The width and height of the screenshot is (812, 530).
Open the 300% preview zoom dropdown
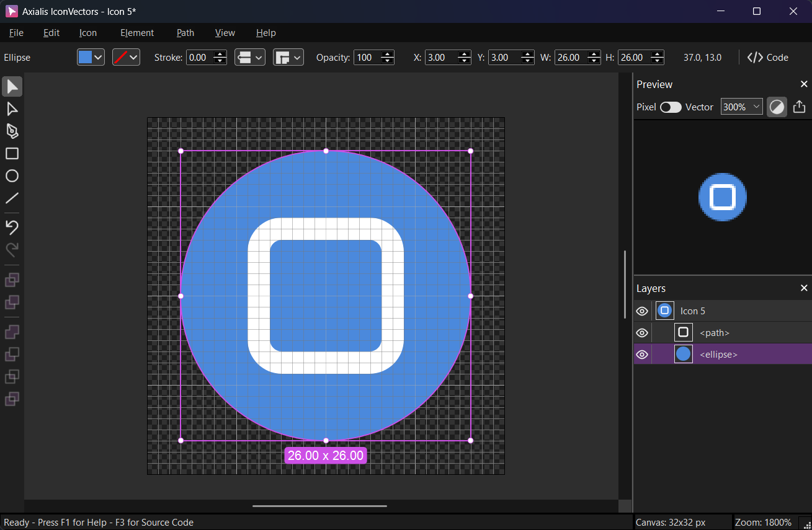point(741,107)
